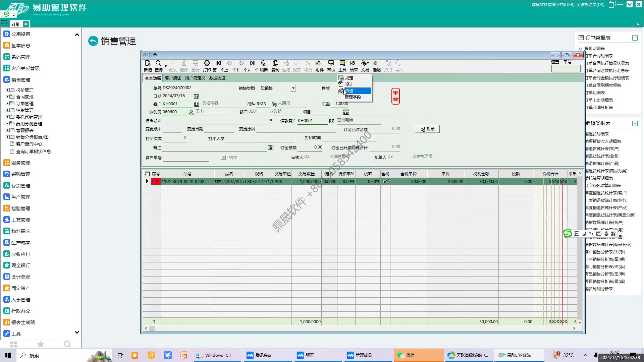Screen dimensions: 644x362
Task: Expand the 报价管理 tree node
Action: point(7,90)
